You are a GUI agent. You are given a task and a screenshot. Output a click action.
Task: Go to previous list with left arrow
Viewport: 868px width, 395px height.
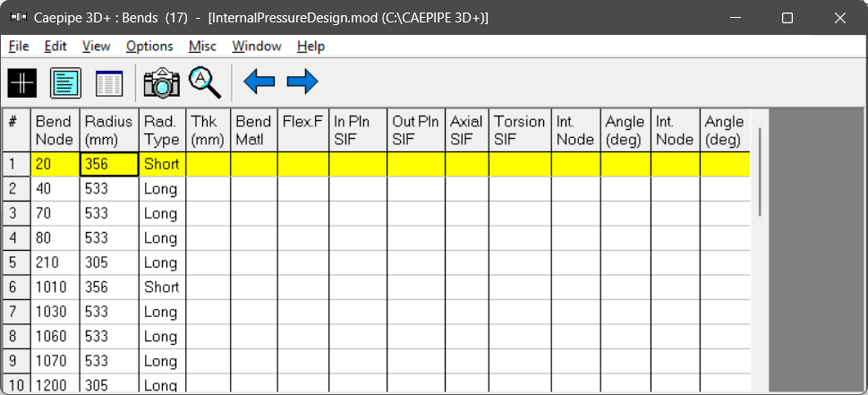pos(260,82)
